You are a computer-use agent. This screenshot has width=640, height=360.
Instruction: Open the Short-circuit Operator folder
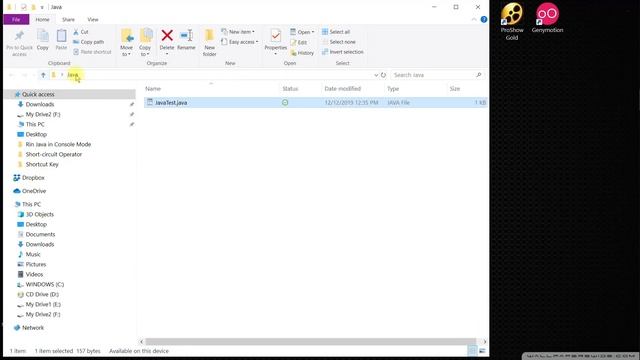[x=53, y=154]
